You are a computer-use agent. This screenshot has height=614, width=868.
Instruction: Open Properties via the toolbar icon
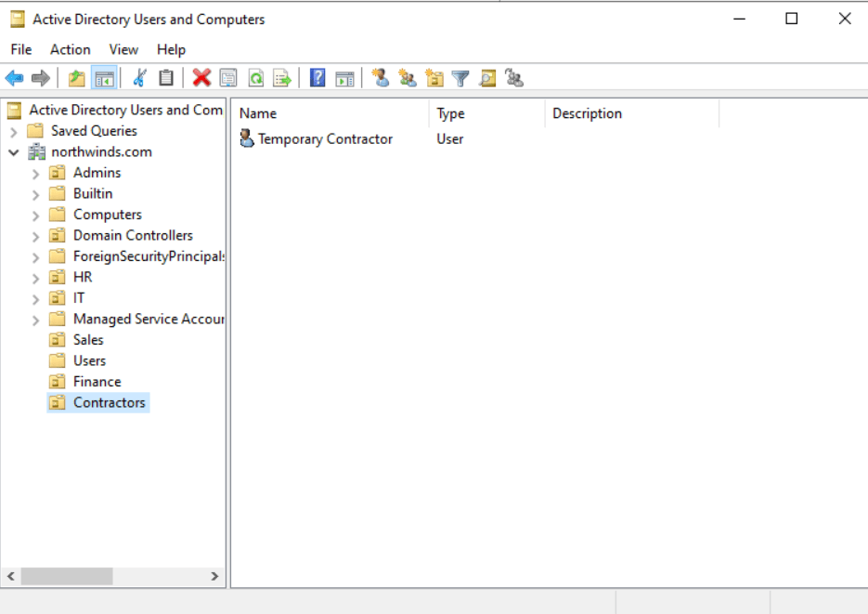[x=228, y=79]
